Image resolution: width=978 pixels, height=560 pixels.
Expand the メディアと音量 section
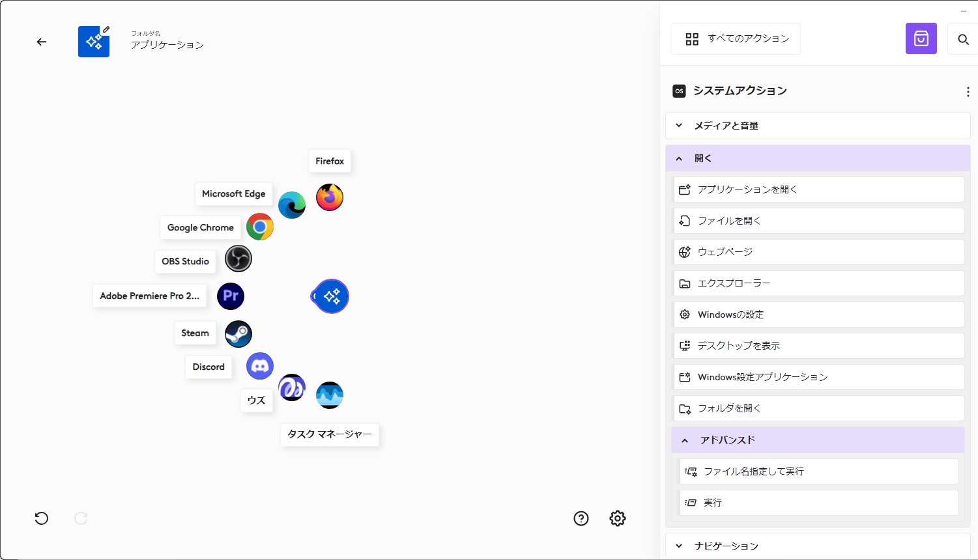tap(818, 126)
